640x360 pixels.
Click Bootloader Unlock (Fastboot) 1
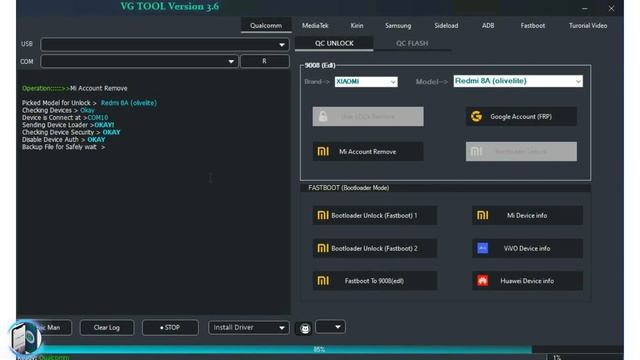[374, 216]
